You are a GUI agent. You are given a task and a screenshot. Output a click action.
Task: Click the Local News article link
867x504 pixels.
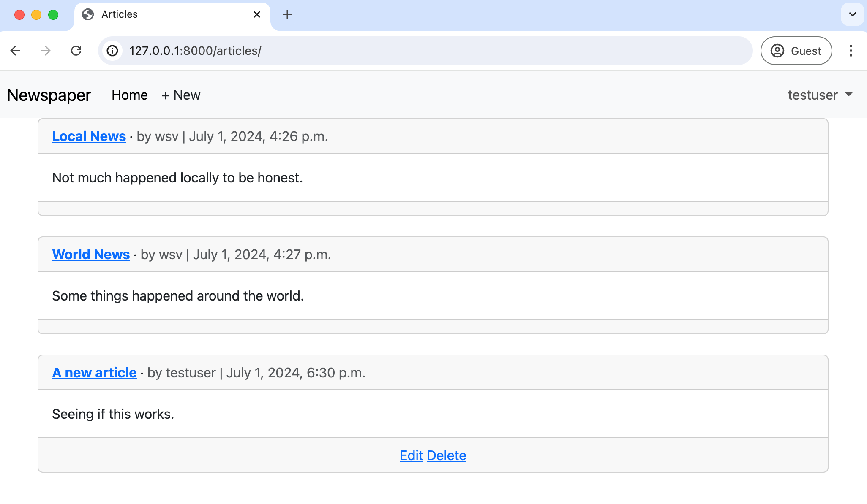tap(89, 136)
